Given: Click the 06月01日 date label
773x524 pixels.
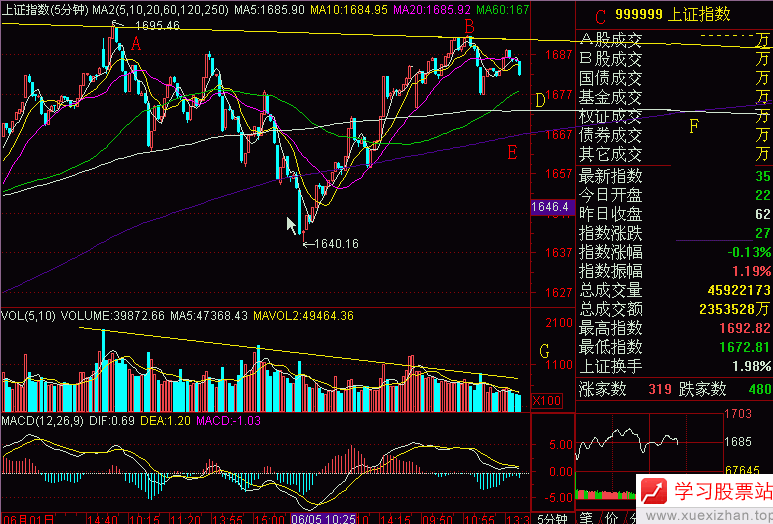Looking at the screenshot, I should tap(28, 519).
